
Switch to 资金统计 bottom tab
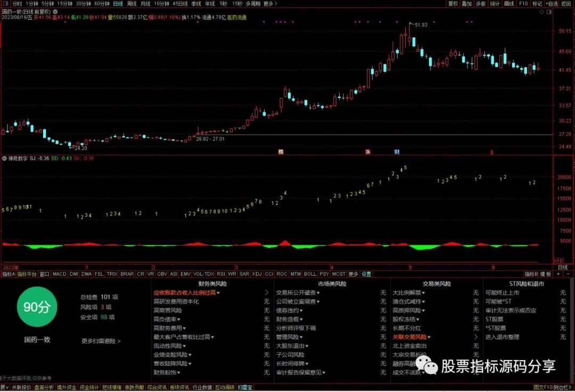coord(89,388)
